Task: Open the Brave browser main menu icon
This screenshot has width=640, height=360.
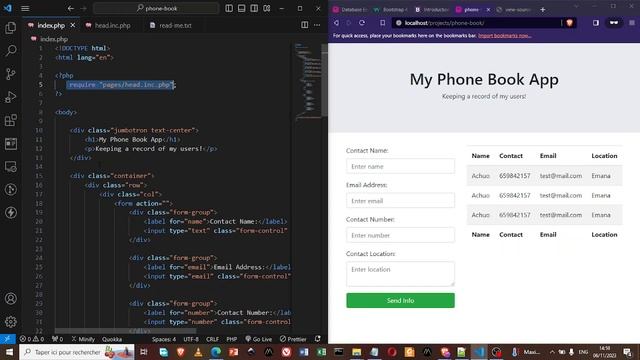Action: pyautogui.click(x=632, y=23)
